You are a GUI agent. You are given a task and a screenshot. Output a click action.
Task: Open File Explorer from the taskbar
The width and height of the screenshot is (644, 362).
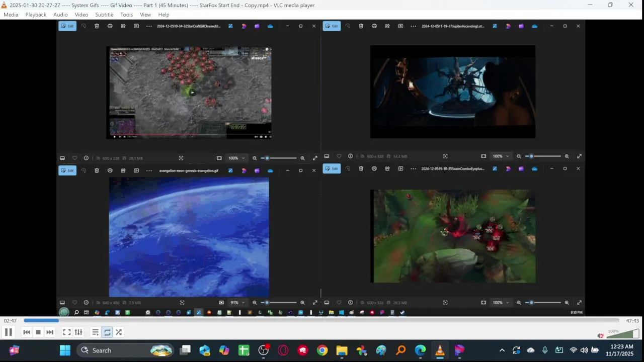coord(342,350)
